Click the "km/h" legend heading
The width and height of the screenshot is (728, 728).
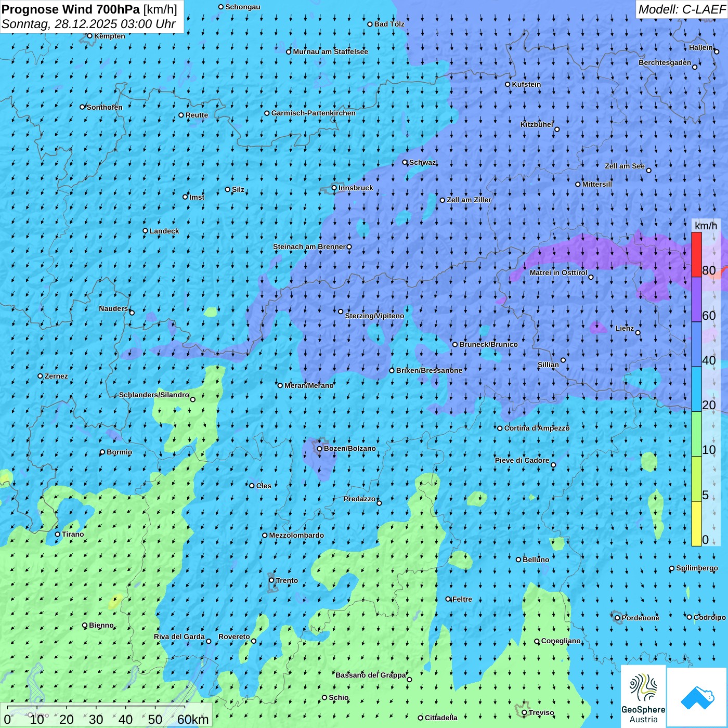[x=706, y=226]
